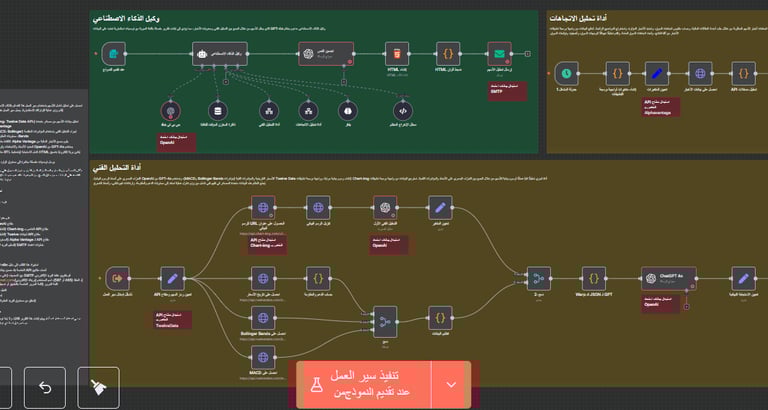Select the HTML generation node with the orange HTML5 icon
Screen dimensions: 768x410
click(x=397, y=54)
